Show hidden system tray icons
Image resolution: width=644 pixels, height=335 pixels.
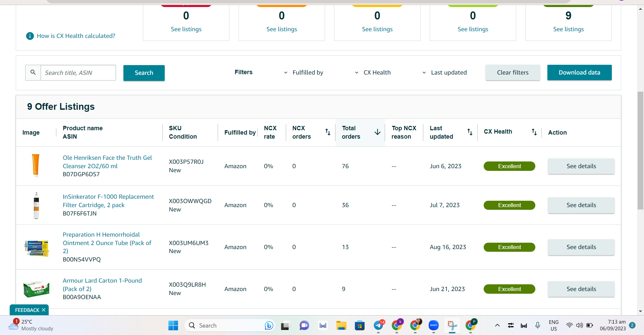[497, 325]
